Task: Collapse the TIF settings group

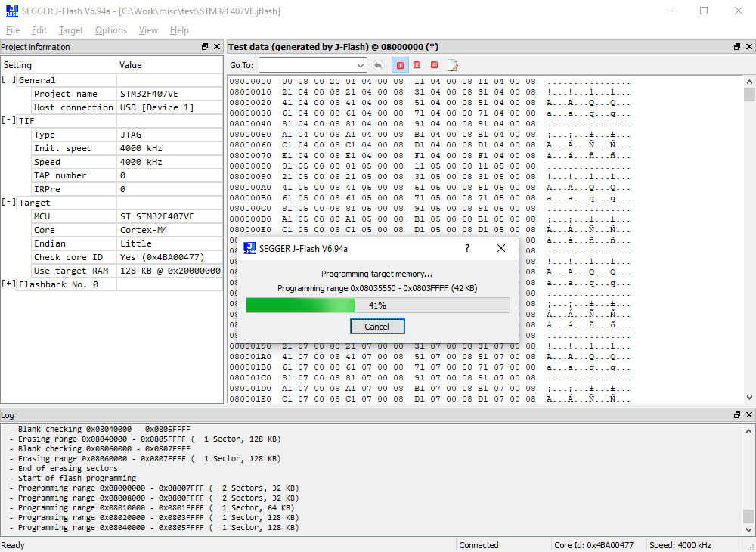Action: [x=9, y=121]
